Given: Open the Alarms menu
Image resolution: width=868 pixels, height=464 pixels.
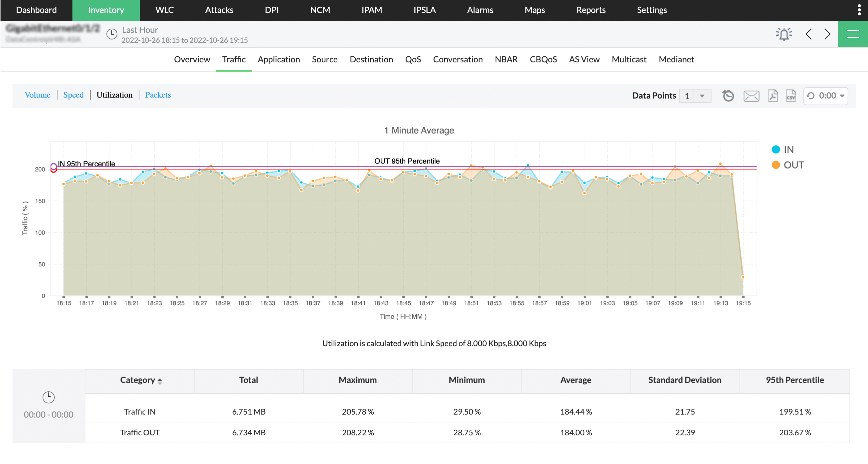Looking at the screenshot, I should (x=480, y=10).
